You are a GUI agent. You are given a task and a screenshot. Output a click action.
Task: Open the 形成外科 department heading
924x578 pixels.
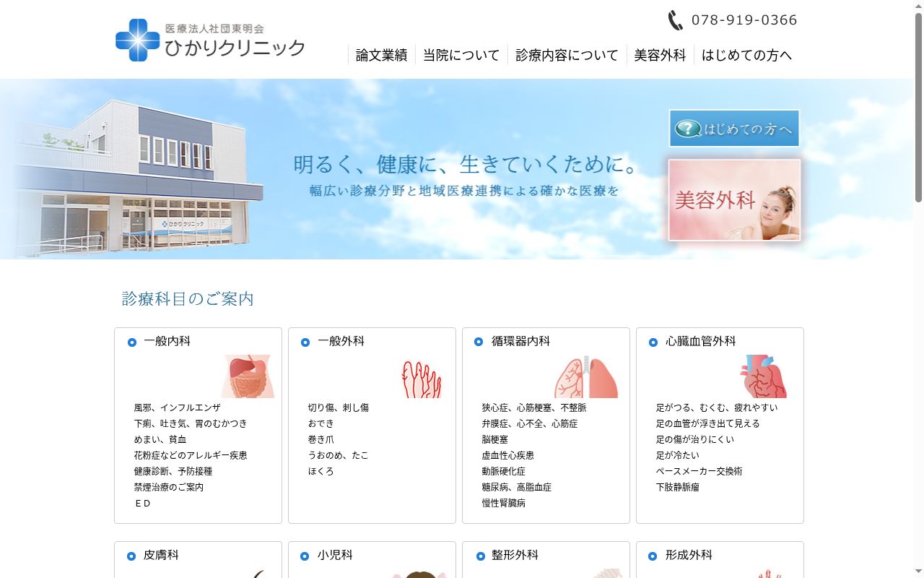[689, 555]
